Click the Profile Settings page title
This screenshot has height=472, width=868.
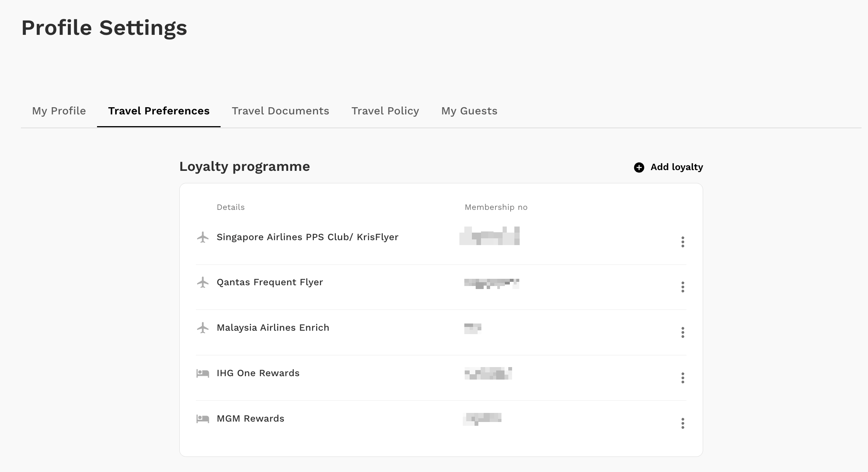click(104, 28)
